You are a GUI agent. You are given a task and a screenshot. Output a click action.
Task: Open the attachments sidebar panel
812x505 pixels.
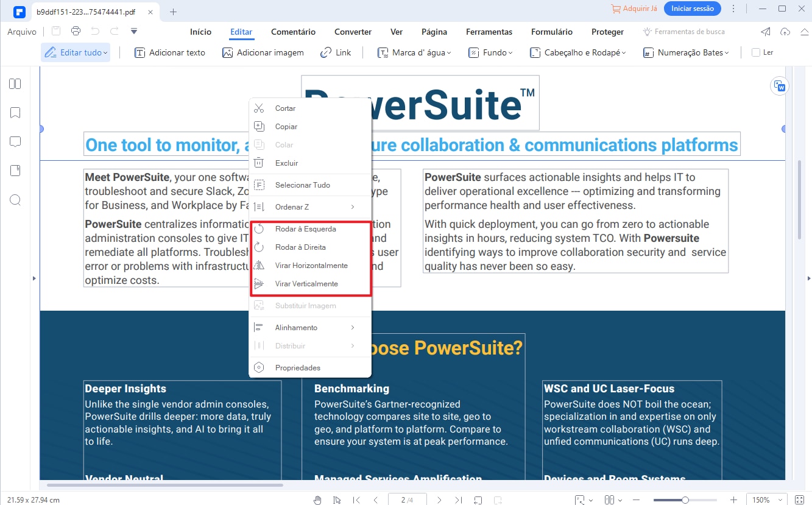(15, 171)
